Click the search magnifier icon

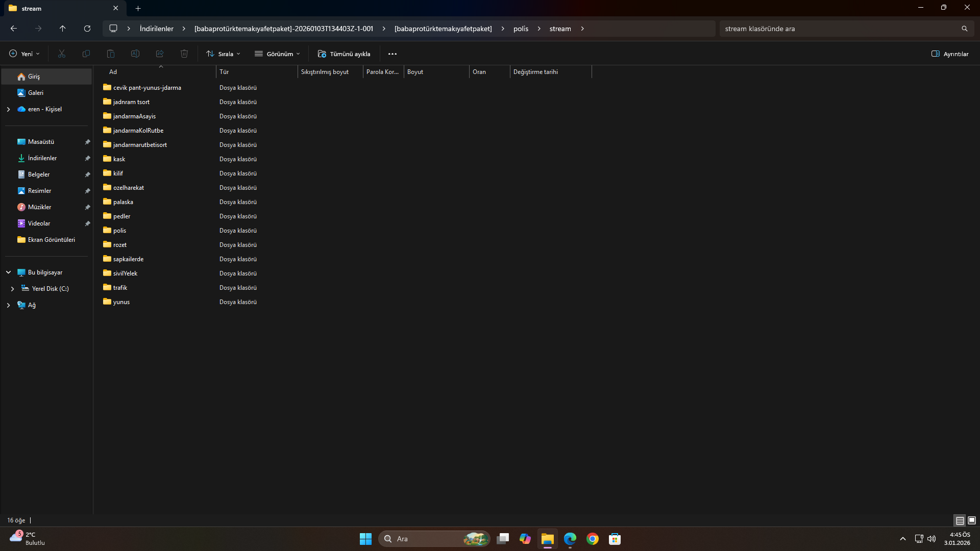click(x=964, y=29)
